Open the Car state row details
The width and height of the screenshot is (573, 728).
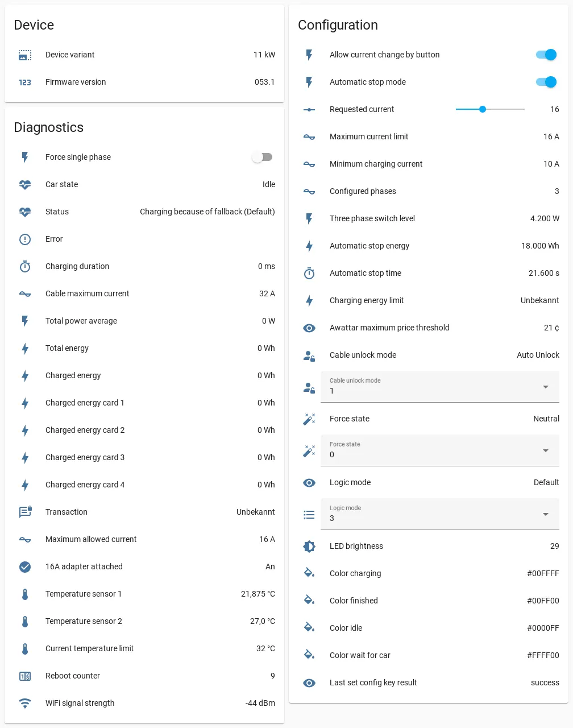coord(144,184)
